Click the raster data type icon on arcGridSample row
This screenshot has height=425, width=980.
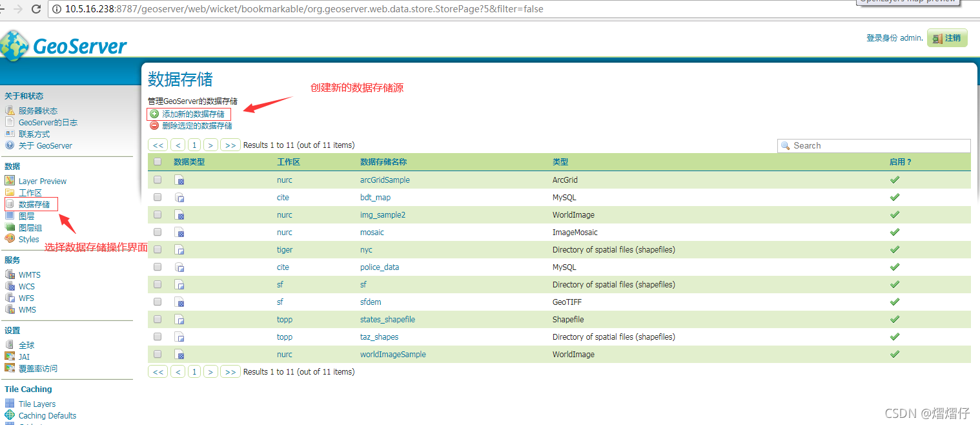[179, 180]
